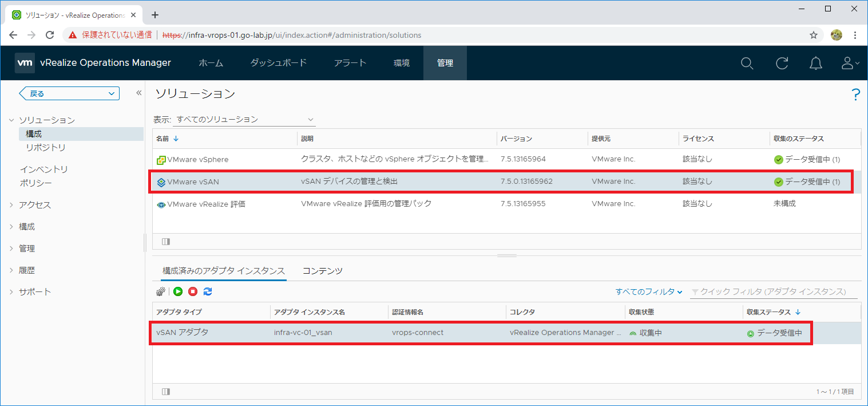Click the infra-vc-01_vsan instance name
868x406 pixels.
(x=303, y=332)
